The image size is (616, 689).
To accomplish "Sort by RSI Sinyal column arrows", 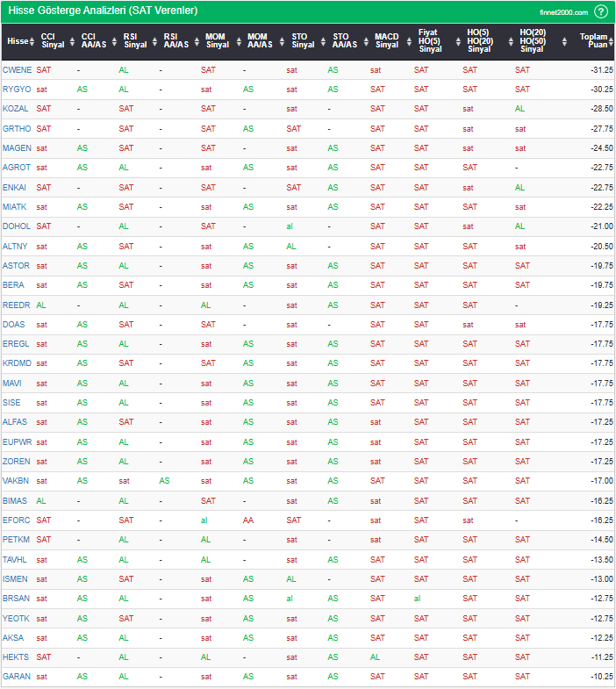I will (x=154, y=42).
